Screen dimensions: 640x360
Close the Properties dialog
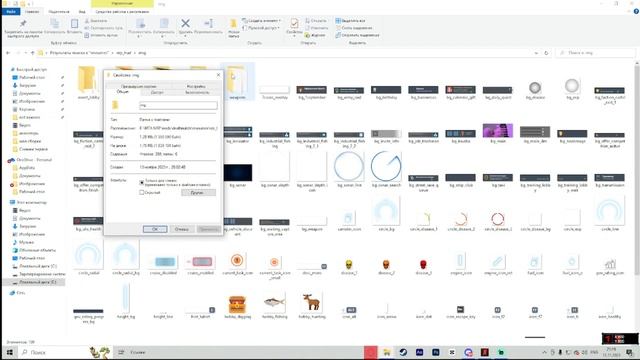218,75
